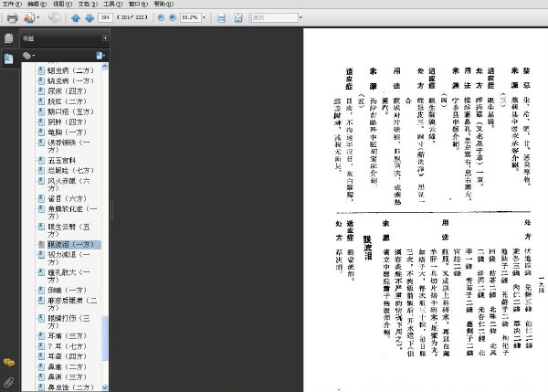The height and width of the screenshot is (392, 548).
Task: Open the 窗口 menu
Action: pyautogui.click(x=138, y=5)
